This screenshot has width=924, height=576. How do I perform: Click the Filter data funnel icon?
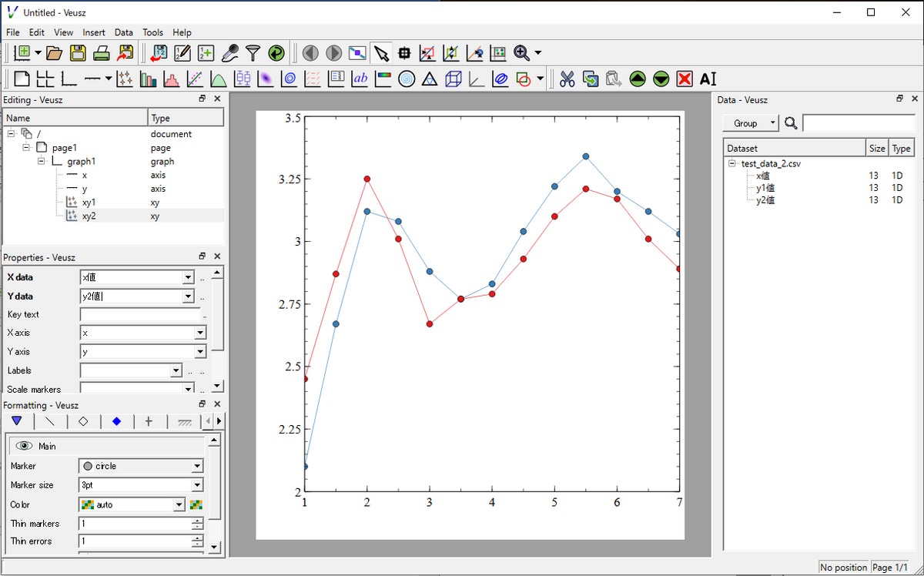tap(253, 53)
